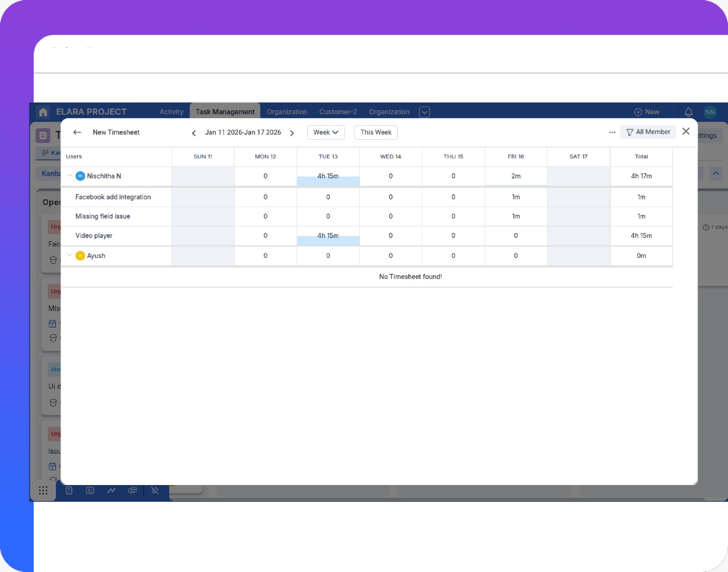This screenshot has width=728, height=572.
Task: Click the home icon in the top navigation bar
Action: (x=43, y=111)
